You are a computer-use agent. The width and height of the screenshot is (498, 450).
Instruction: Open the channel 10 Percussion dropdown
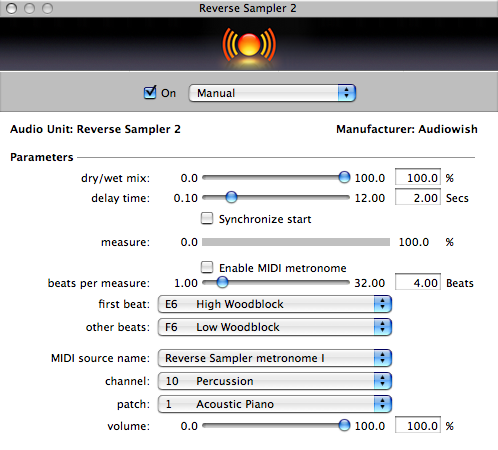click(x=275, y=381)
